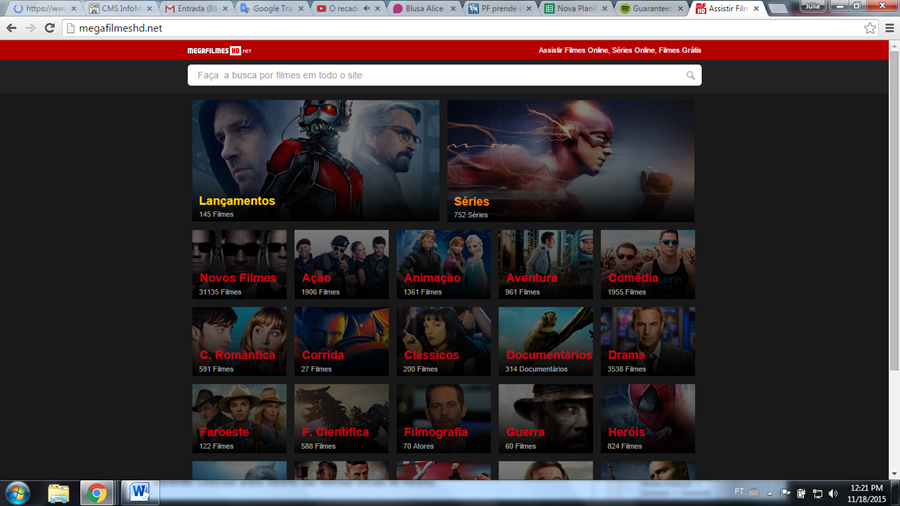
Task: Switch to the Google Tradutor tab
Action: click(x=273, y=8)
